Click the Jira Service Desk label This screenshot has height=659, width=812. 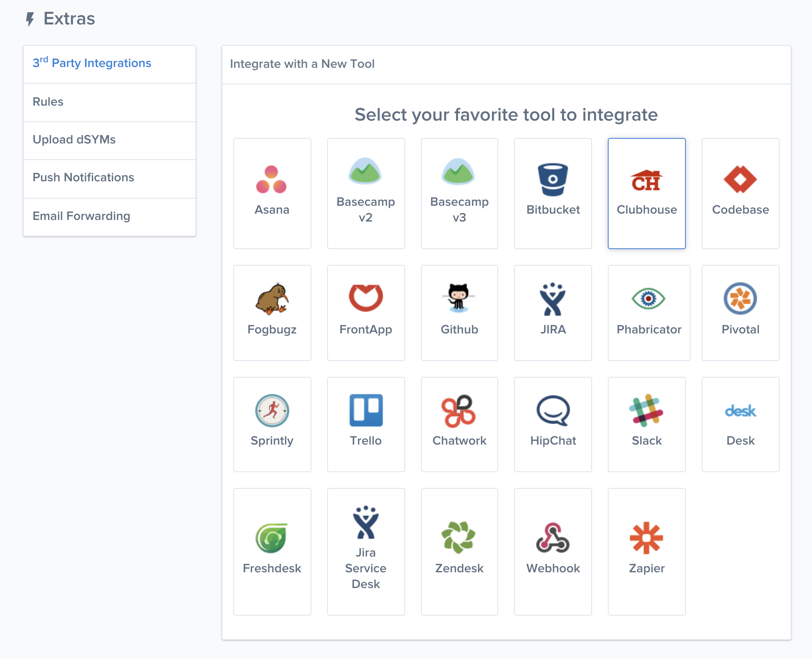pos(365,568)
